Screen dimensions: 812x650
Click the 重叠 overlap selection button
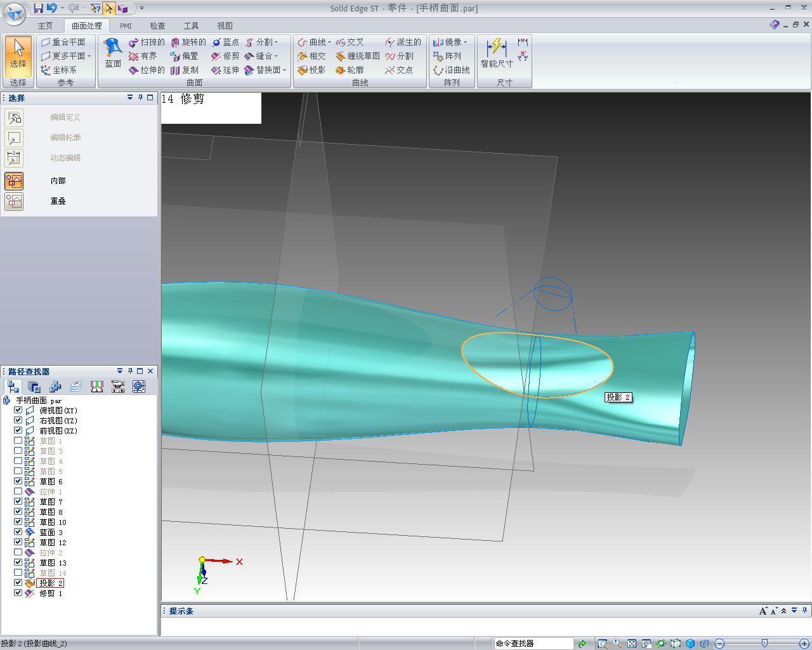click(x=14, y=201)
